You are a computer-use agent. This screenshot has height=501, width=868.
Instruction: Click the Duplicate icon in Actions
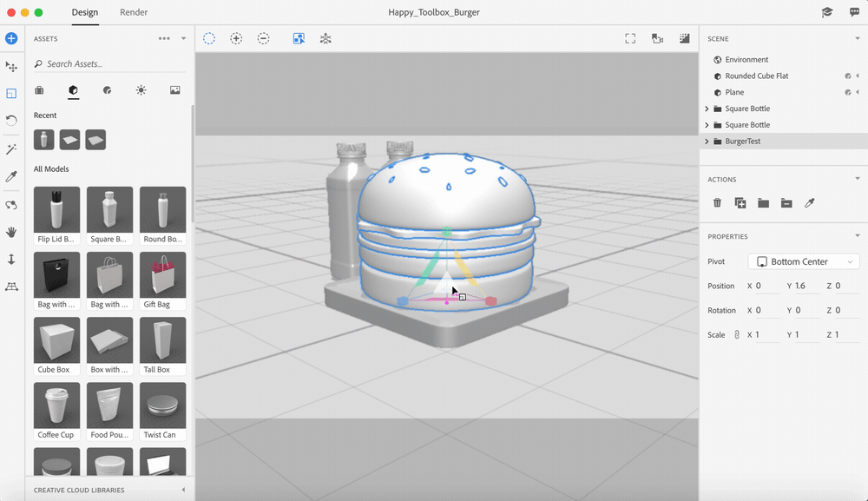(x=740, y=202)
